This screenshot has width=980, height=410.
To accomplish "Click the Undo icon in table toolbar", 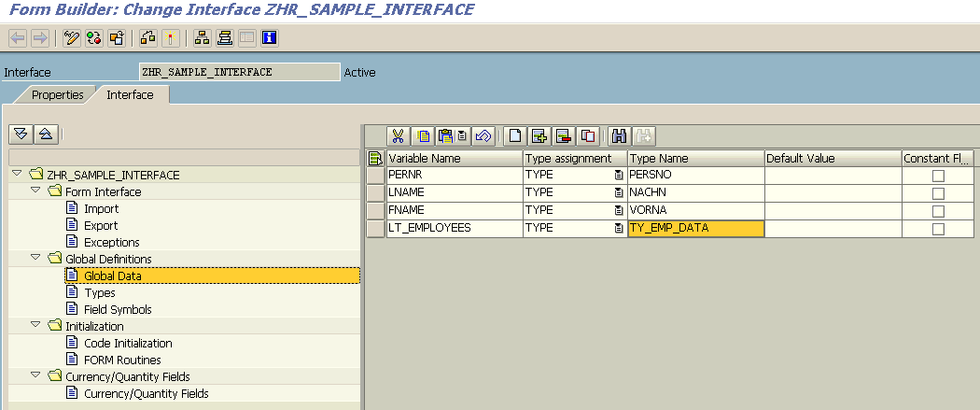I will [x=483, y=136].
